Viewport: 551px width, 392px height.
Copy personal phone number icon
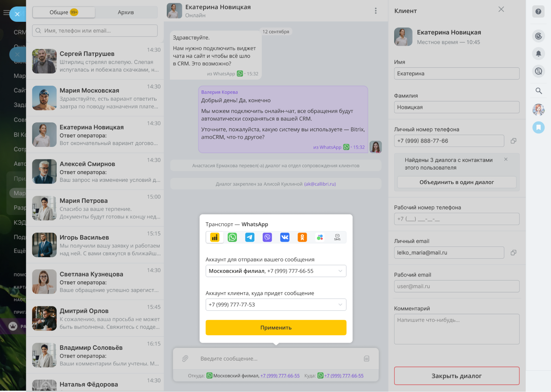tap(513, 141)
